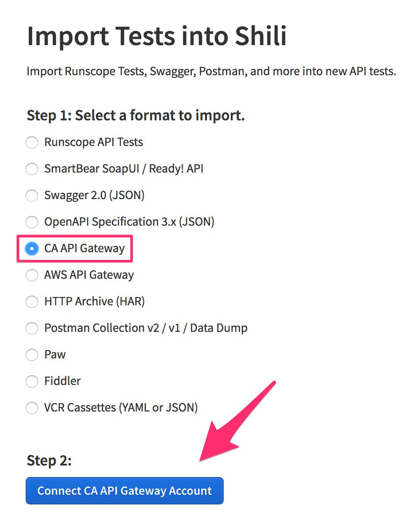Choose the Fiddler radio button

(32, 381)
